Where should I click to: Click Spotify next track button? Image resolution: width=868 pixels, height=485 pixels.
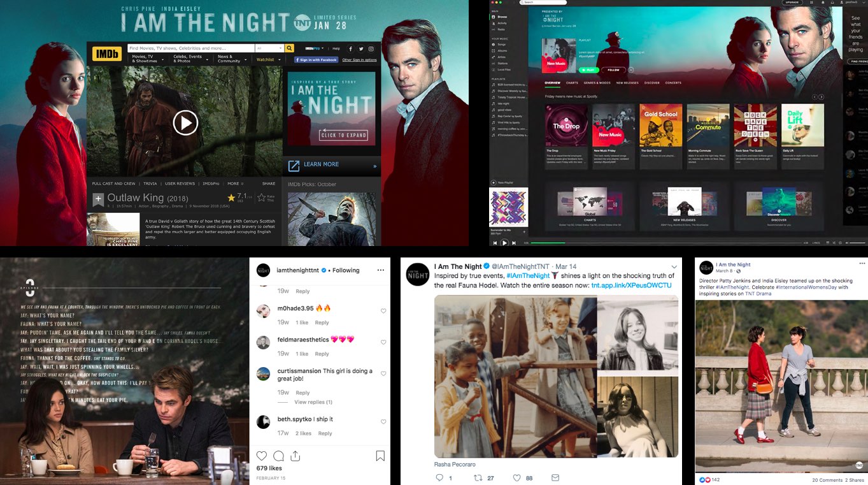514,243
